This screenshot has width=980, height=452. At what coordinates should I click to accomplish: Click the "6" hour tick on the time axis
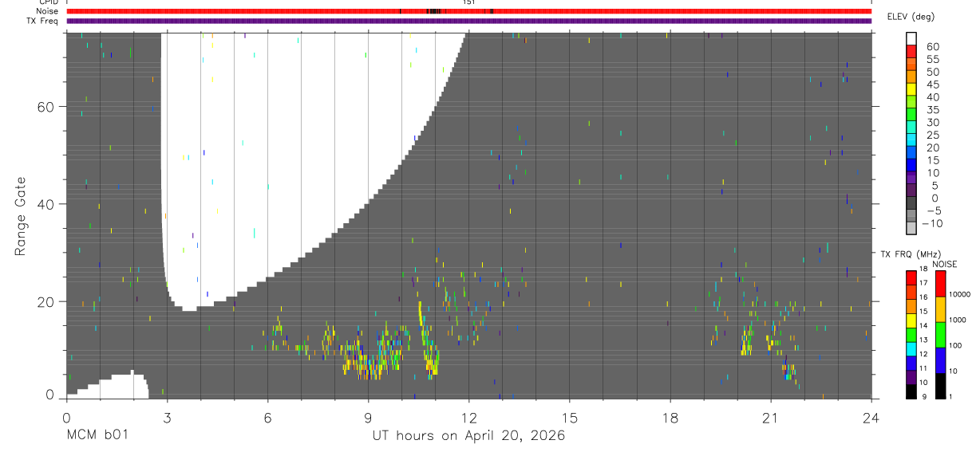click(x=267, y=416)
